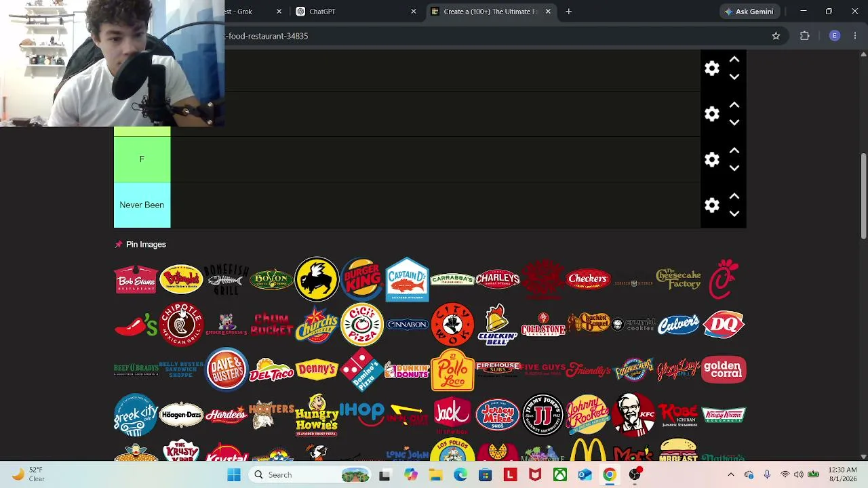Select the Firehouse Subs logo
The width and height of the screenshot is (868, 488).
click(498, 368)
